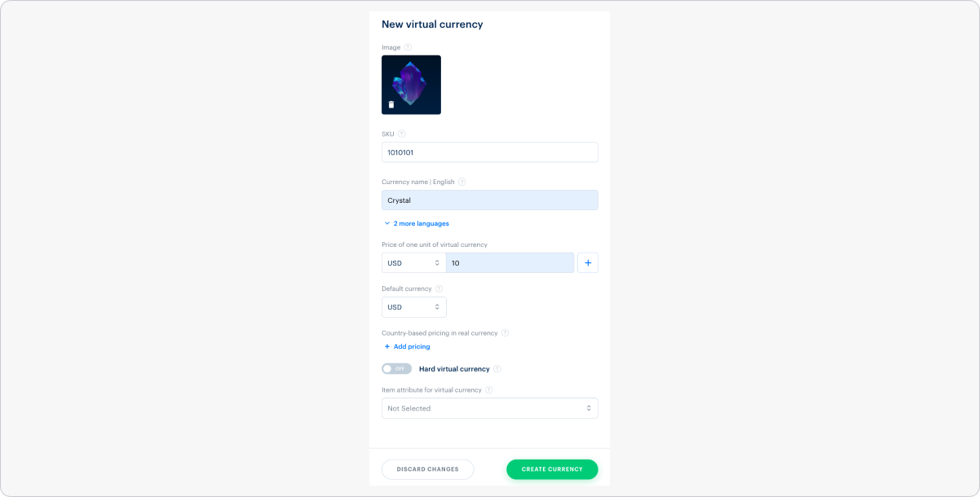Delete the uploaded crystal image via trash icon
Image resolution: width=980 pixels, height=497 pixels.
(x=391, y=104)
